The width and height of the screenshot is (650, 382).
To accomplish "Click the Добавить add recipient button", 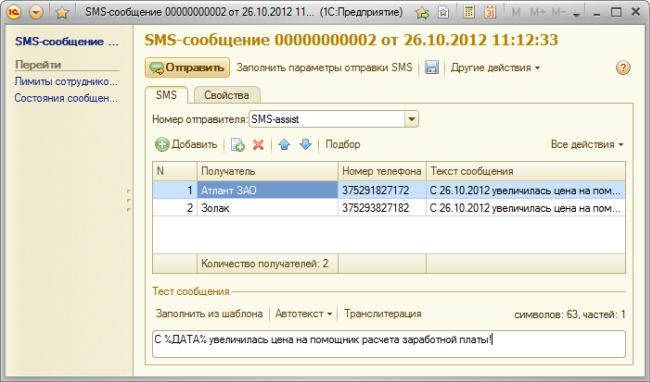I will pos(186,145).
